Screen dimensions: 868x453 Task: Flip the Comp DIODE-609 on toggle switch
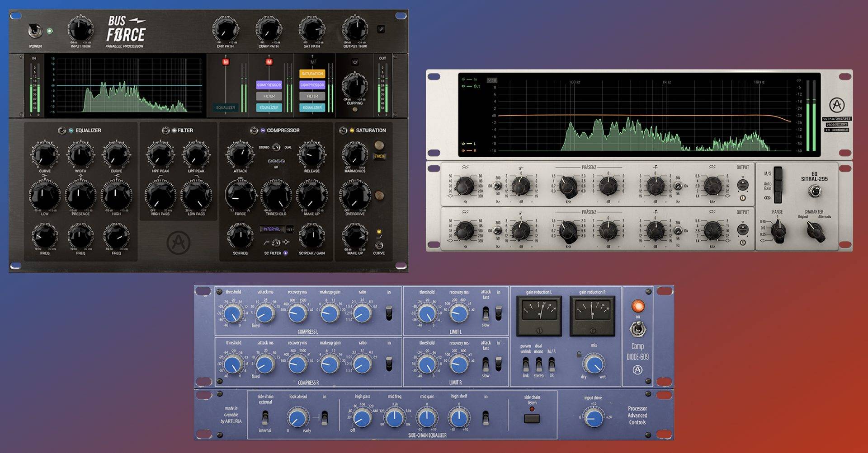click(638, 330)
